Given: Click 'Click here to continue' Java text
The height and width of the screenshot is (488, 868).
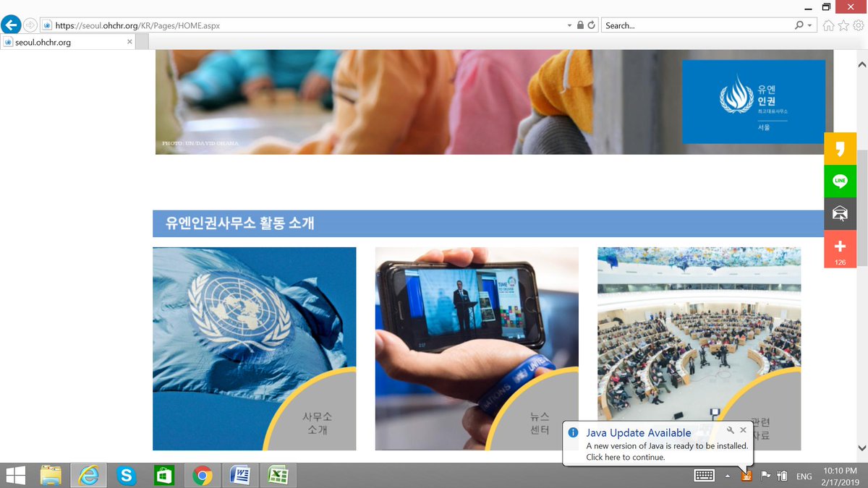Looking at the screenshot, I should click(x=626, y=457).
